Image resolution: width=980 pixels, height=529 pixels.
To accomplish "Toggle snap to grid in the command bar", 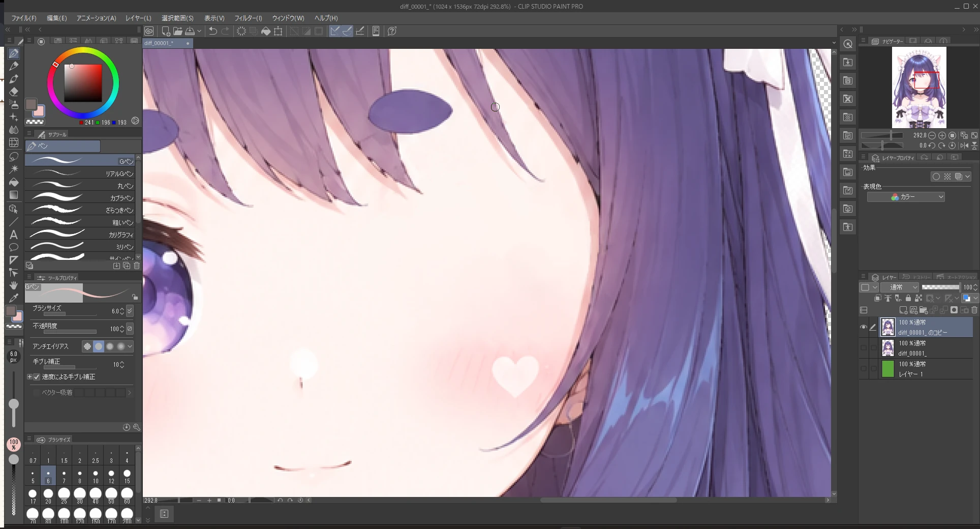I will click(360, 31).
